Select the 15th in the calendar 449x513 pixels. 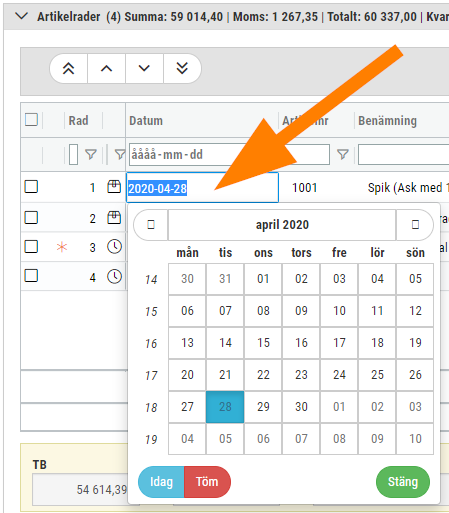(x=263, y=343)
